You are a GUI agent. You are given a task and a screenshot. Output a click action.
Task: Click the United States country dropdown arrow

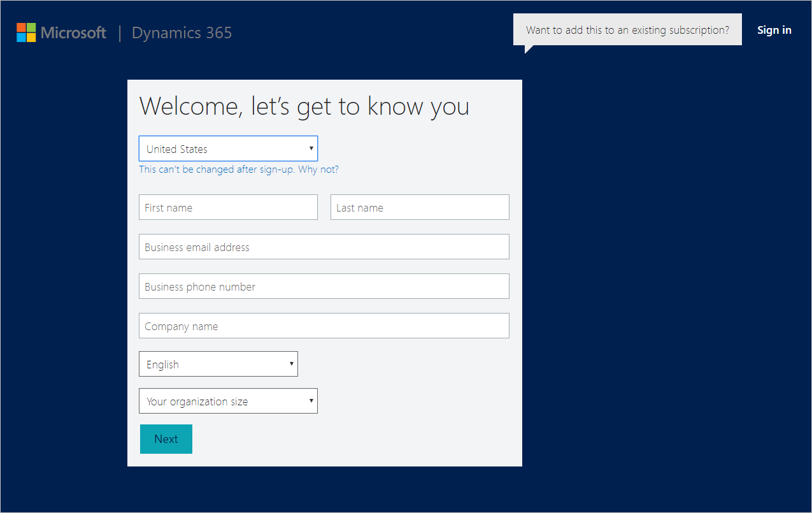tap(310, 148)
